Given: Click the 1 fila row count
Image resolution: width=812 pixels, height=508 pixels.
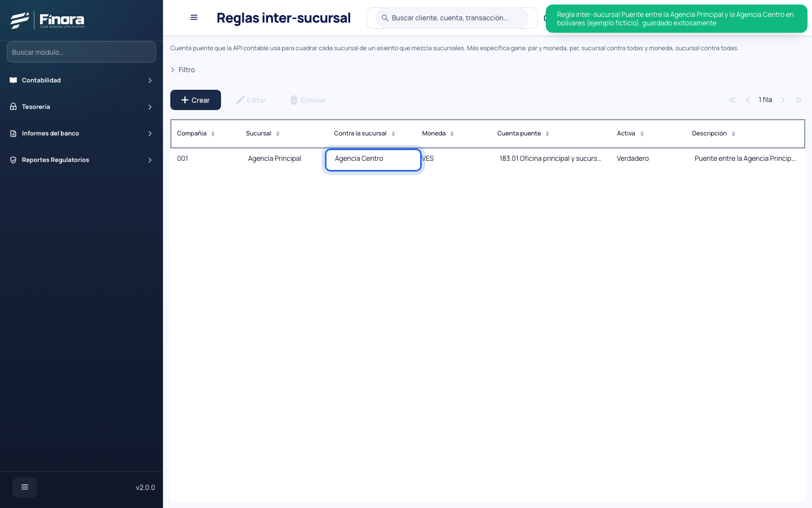Looking at the screenshot, I should point(765,100).
